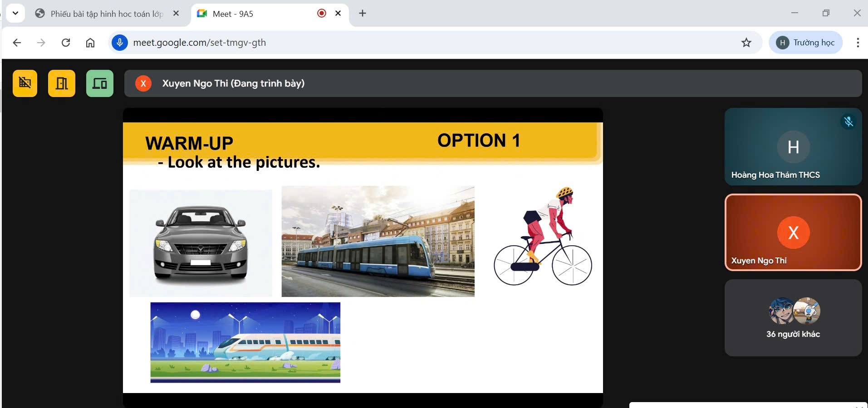The height and width of the screenshot is (408, 868).
Task: Open the Trường học profile menu
Action: pos(806,43)
